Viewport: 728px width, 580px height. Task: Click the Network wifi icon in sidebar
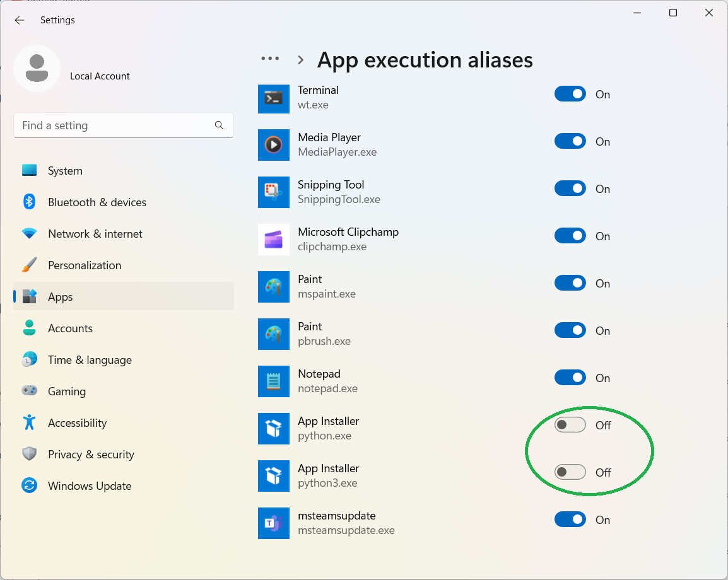29,233
